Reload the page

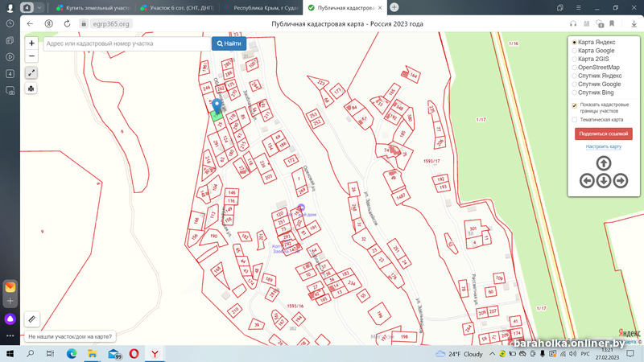click(68, 24)
